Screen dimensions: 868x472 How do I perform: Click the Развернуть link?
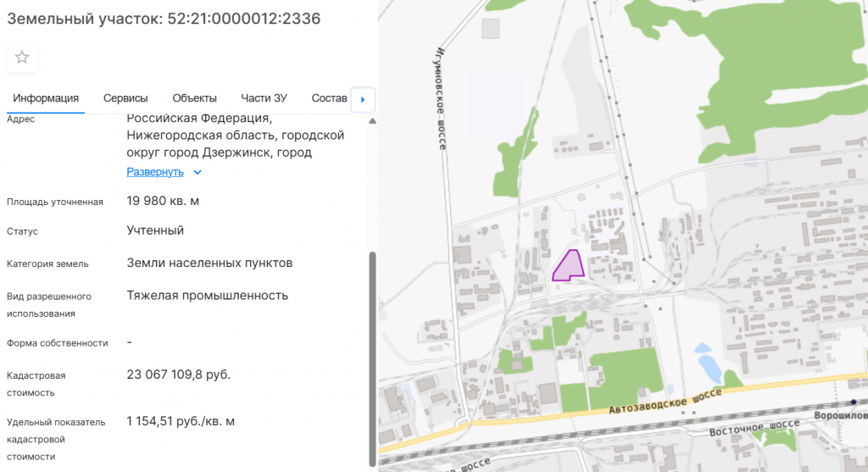(x=155, y=172)
